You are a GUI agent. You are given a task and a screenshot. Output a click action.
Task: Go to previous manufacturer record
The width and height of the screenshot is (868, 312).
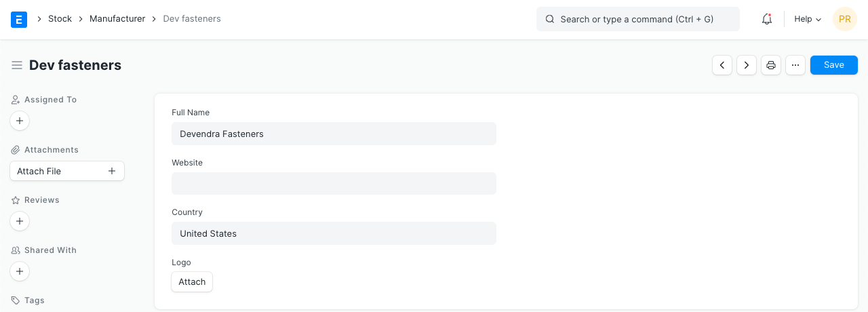pos(722,65)
